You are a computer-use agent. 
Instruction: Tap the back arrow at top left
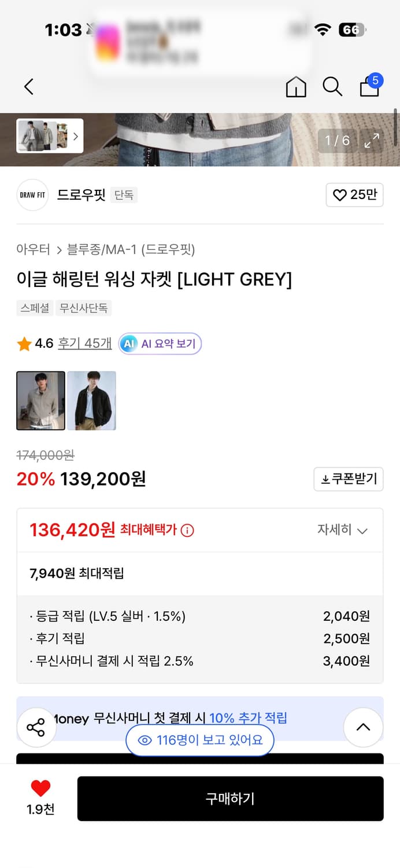pyautogui.click(x=28, y=86)
